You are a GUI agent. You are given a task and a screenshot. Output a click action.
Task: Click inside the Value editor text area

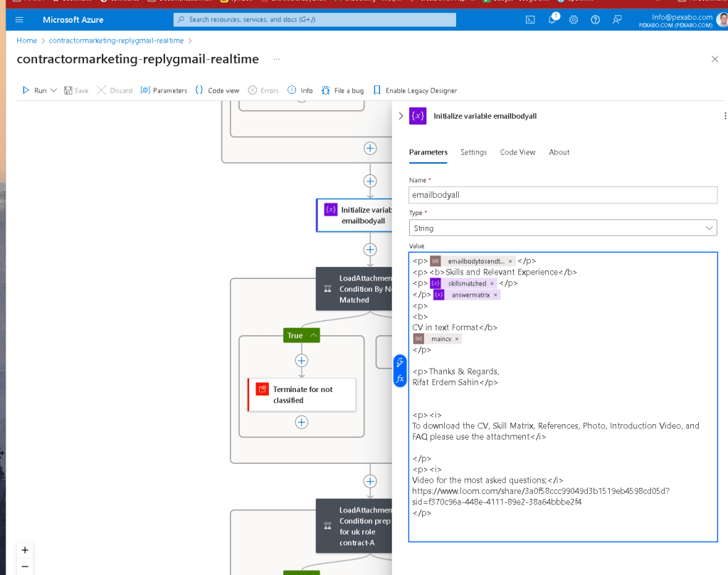click(563, 397)
